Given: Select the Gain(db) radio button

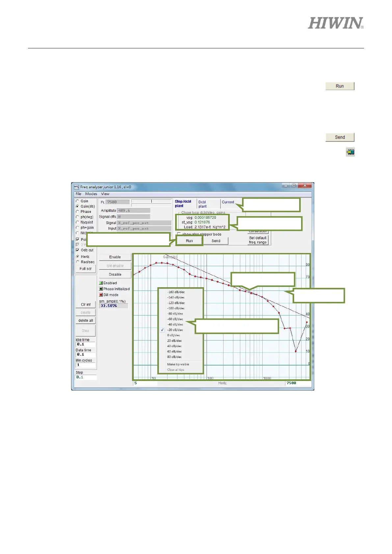Looking at the screenshot, I should pos(78,206).
